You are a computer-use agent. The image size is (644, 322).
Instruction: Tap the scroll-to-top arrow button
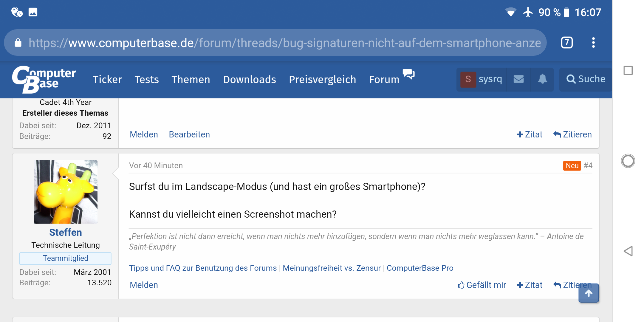(x=589, y=293)
